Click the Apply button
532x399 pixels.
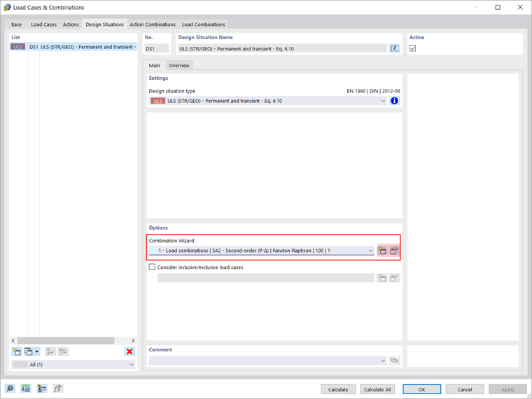[x=507, y=389]
